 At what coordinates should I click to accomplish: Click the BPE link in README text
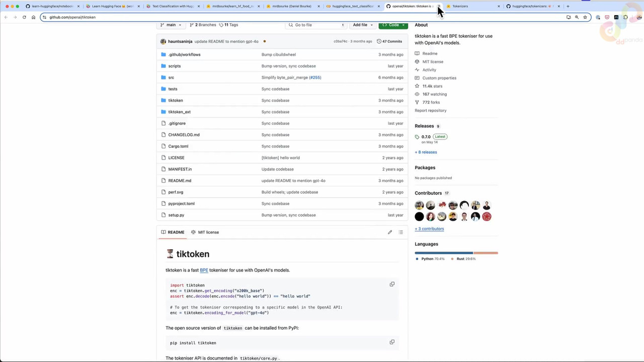(x=204, y=270)
